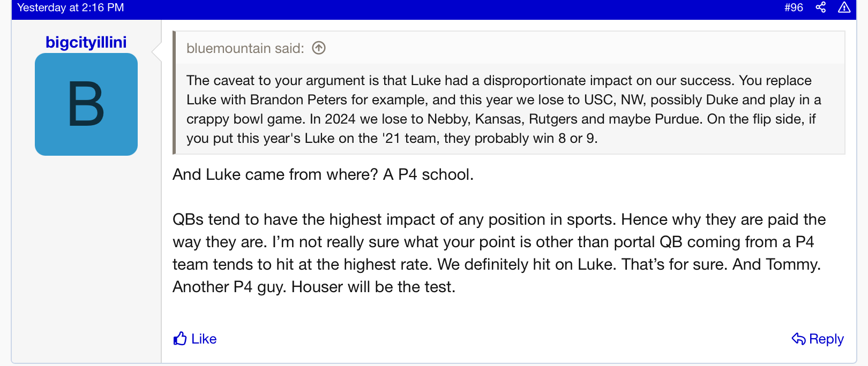The image size is (868, 366).
Task: Click the share icon in post header
Action: click(x=820, y=7)
